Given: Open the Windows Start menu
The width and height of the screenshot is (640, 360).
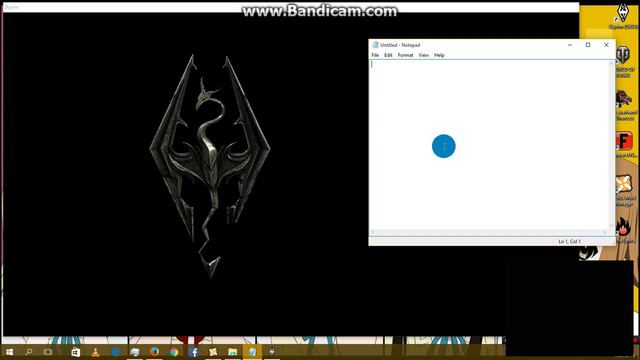Looking at the screenshot, I should coord(9,352).
